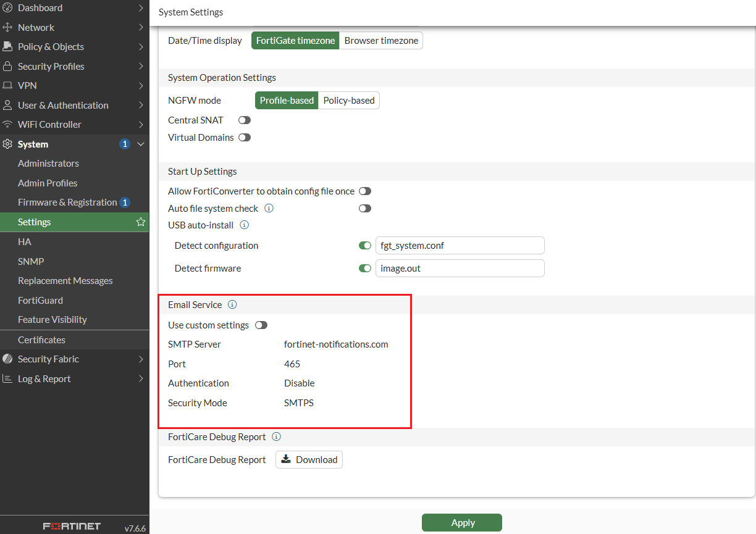Image resolution: width=756 pixels, height=534 pixels.
Task: Click info icon next to Email Service
Action: click(x=232, y=304)
